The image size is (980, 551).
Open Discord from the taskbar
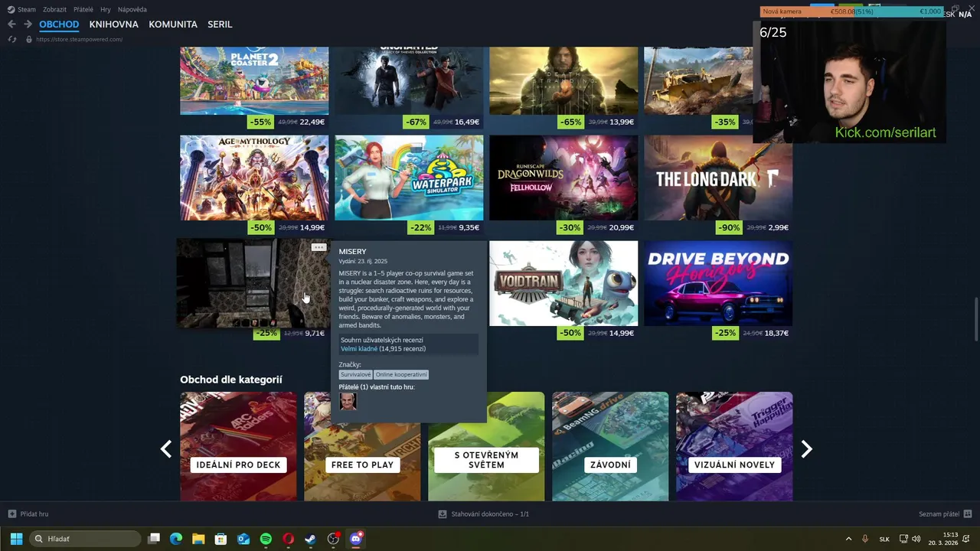[x=356, y=539]
